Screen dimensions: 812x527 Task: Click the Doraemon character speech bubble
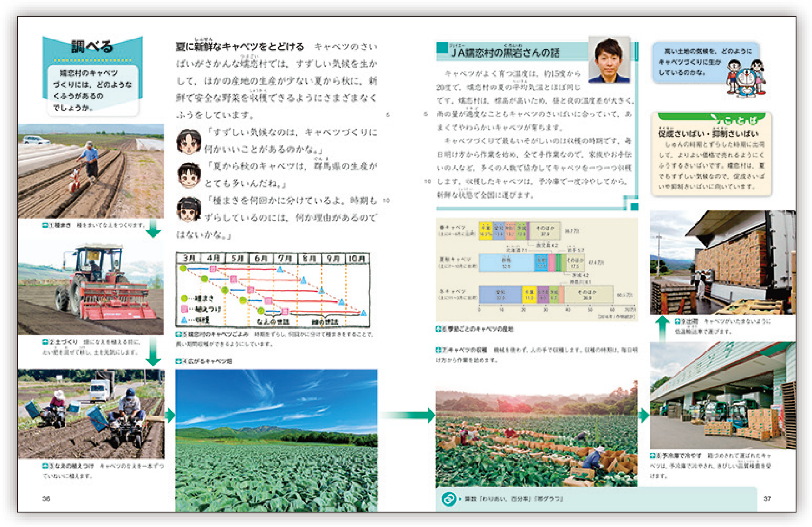708,68
